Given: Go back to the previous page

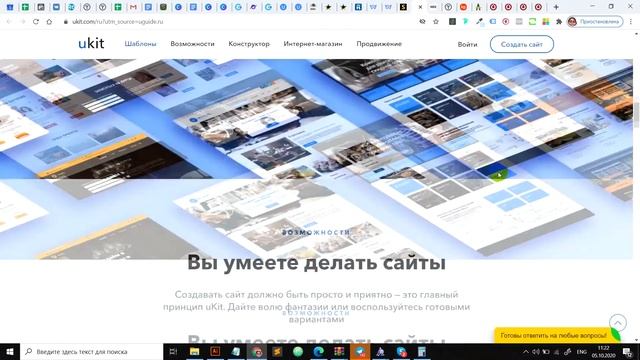Looking at the screenshot, I should [x=9, y=22].
